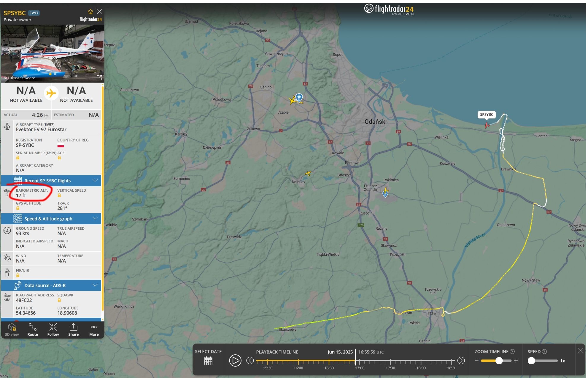Click locked FIR/UIR padlock icon

(x=18, y=276)
